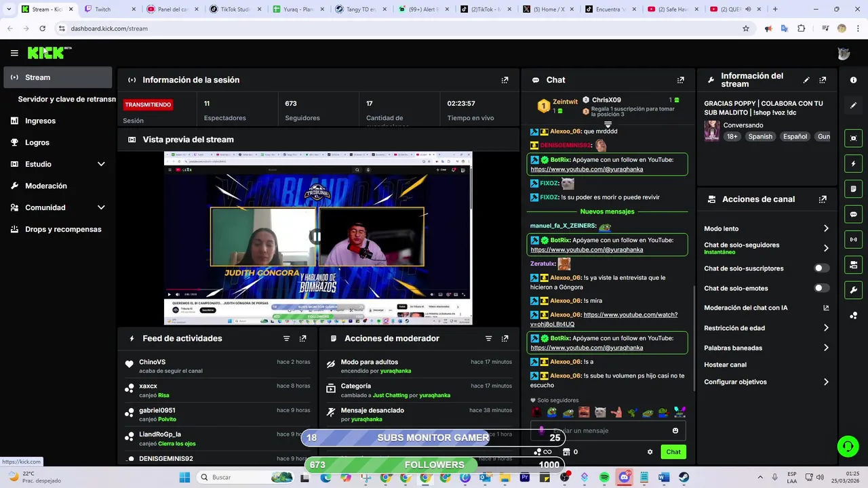Image resolution: width=868 pixels, height=488 pixels.
Task: Click the Kick logo
Action: tap(50, 53)
